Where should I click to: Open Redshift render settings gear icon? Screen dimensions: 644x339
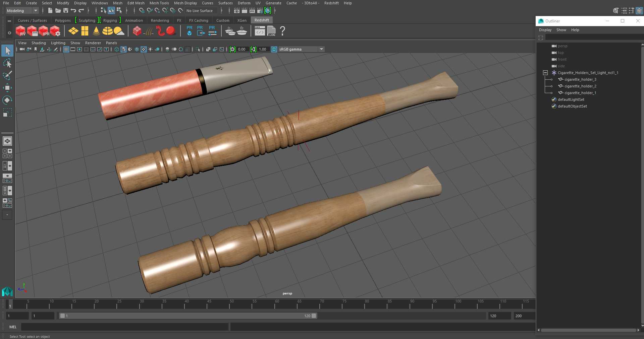coord(55,31)
